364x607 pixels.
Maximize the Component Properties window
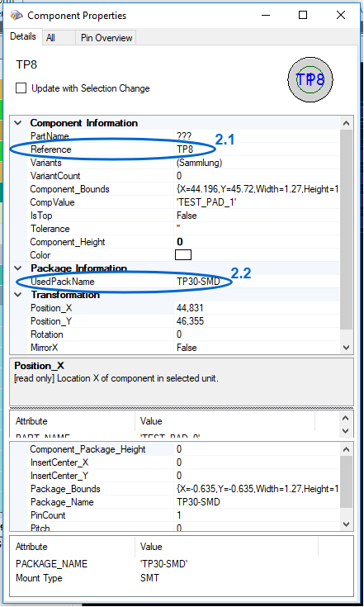(x=303, y=15)
